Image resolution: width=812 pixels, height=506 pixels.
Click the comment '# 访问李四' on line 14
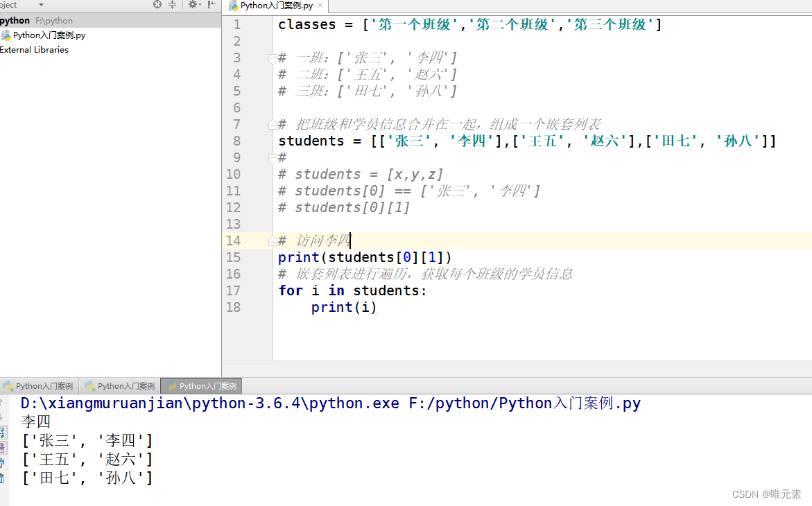click(314, 241)
